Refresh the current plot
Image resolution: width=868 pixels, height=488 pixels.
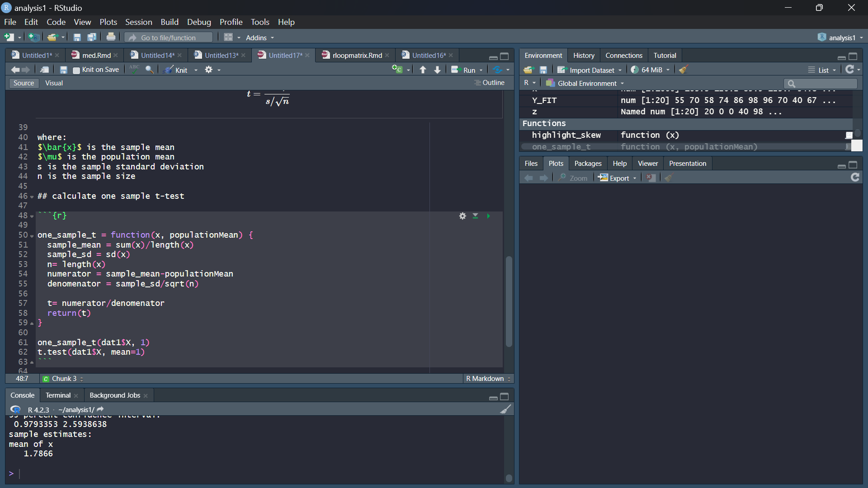855,178
